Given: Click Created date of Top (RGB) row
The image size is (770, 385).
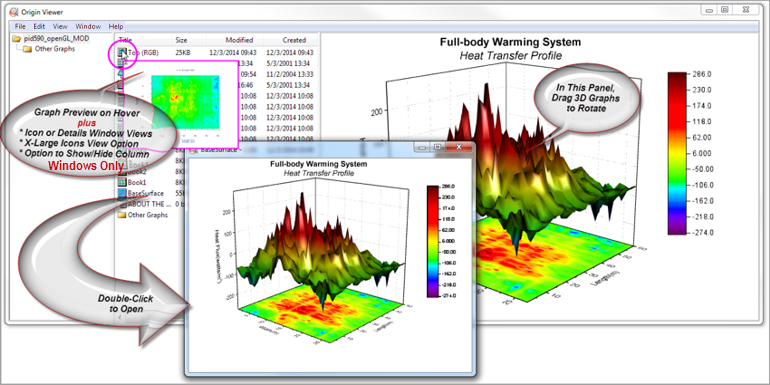Looking at the screenshot, I should click(290, 52).
